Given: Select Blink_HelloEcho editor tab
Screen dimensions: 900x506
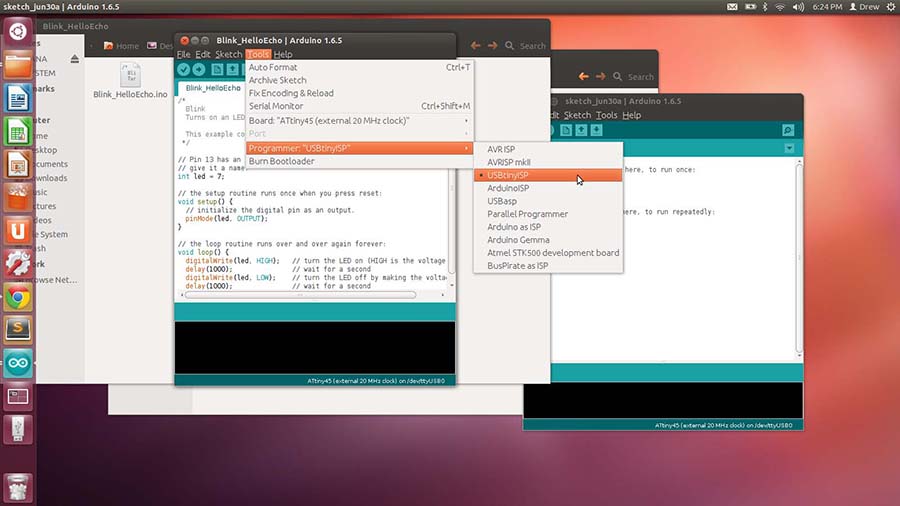Looking at the screenshot, I should point(213,88).
